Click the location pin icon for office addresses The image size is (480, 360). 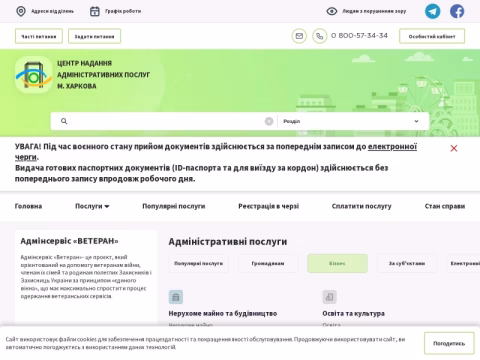pyautogui.click(x=21, y=11)
